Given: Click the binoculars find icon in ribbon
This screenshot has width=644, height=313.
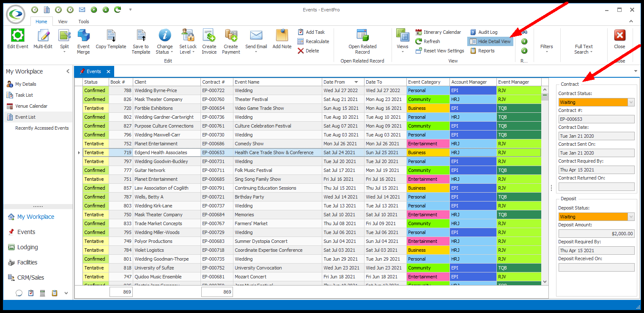Looking at the screenshot, I should pyautogui.click(x=524, y=32).
